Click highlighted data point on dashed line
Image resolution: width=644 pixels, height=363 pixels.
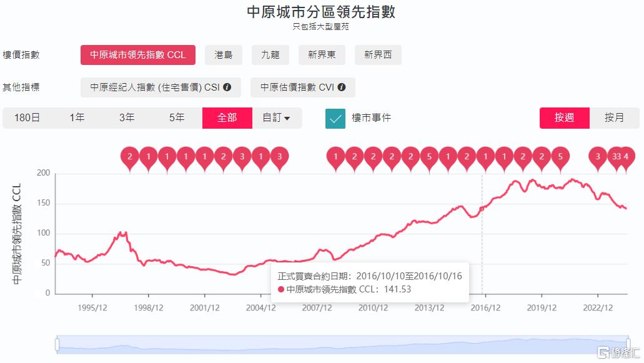482,209
